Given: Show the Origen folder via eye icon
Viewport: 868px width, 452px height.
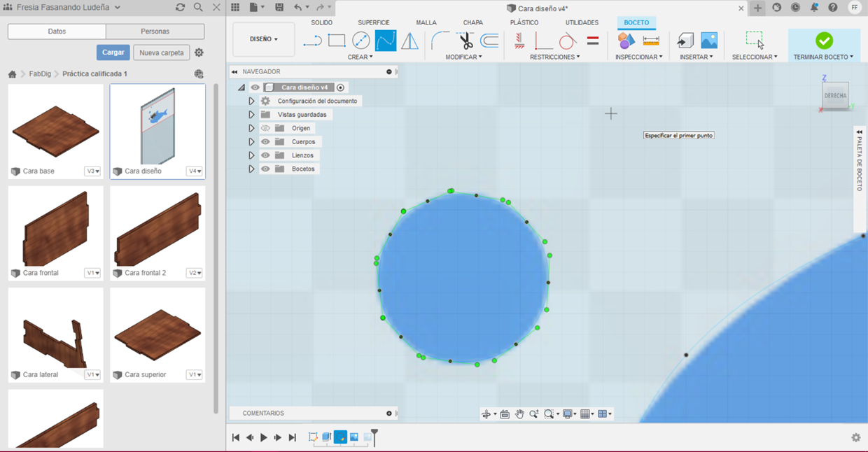Looking at the screenshot, I should (265, 129).
